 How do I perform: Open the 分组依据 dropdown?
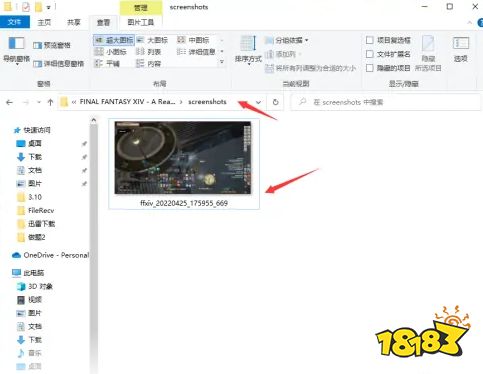coord(287,40)
